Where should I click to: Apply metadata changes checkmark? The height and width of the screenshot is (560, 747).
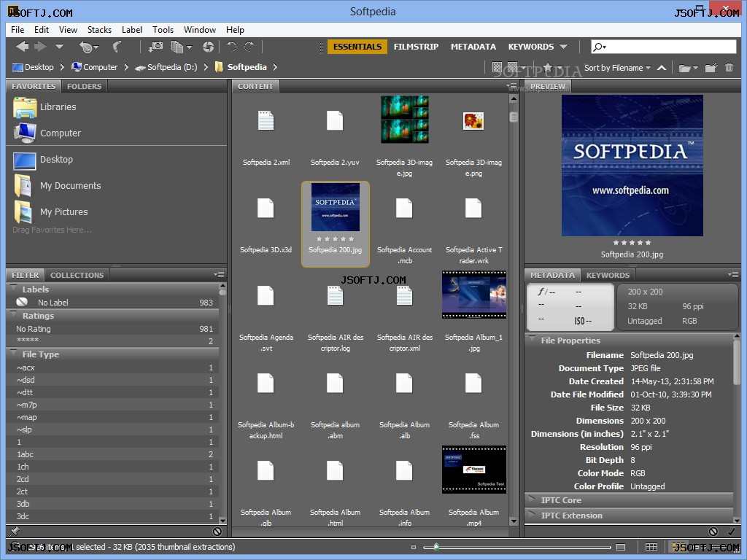click(x=731, y=531)
